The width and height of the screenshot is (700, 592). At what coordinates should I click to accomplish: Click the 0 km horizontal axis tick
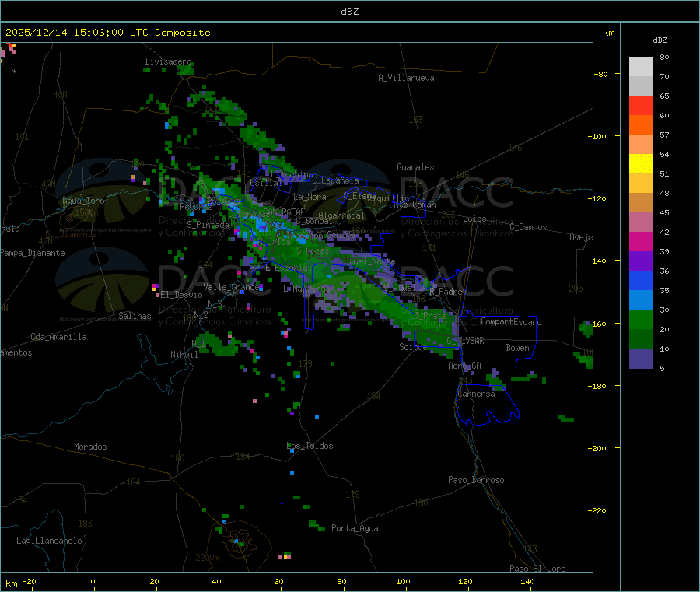pyautogui.click(x=93, y=581)
